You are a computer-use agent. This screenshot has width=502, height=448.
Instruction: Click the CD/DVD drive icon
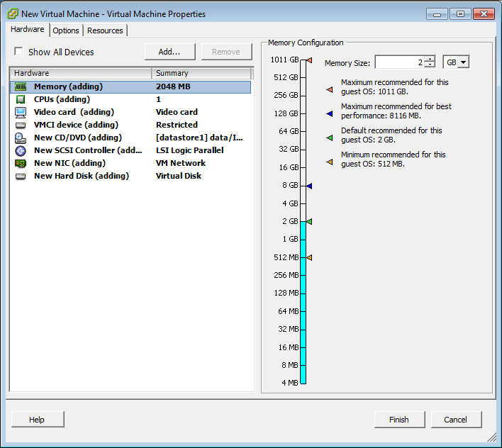(21, 138)
